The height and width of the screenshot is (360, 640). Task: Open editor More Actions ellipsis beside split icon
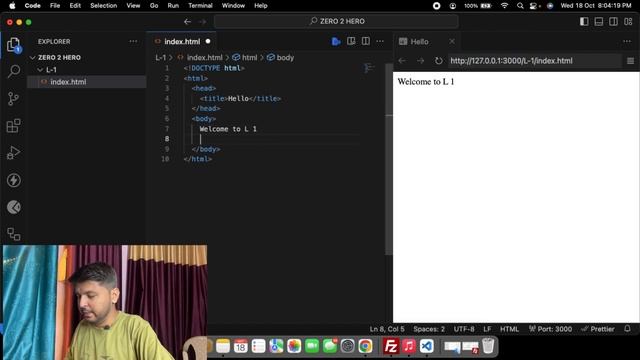point(380,41)
